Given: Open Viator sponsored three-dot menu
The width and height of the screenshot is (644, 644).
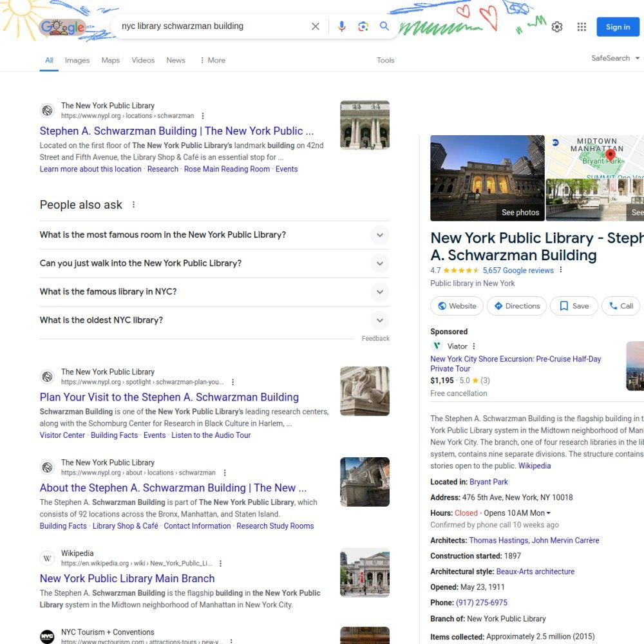Looking at the screenshot, I should (x=474, y=346).
